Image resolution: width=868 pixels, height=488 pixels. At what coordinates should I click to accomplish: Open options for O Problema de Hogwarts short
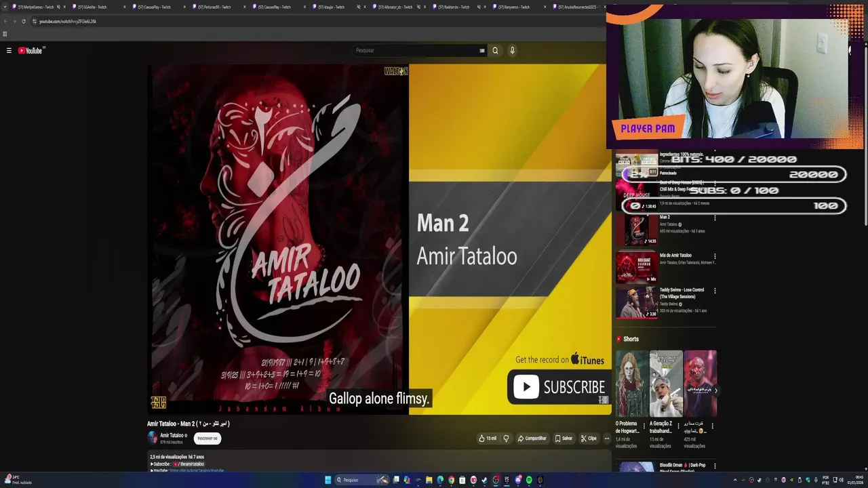point(644,426)
